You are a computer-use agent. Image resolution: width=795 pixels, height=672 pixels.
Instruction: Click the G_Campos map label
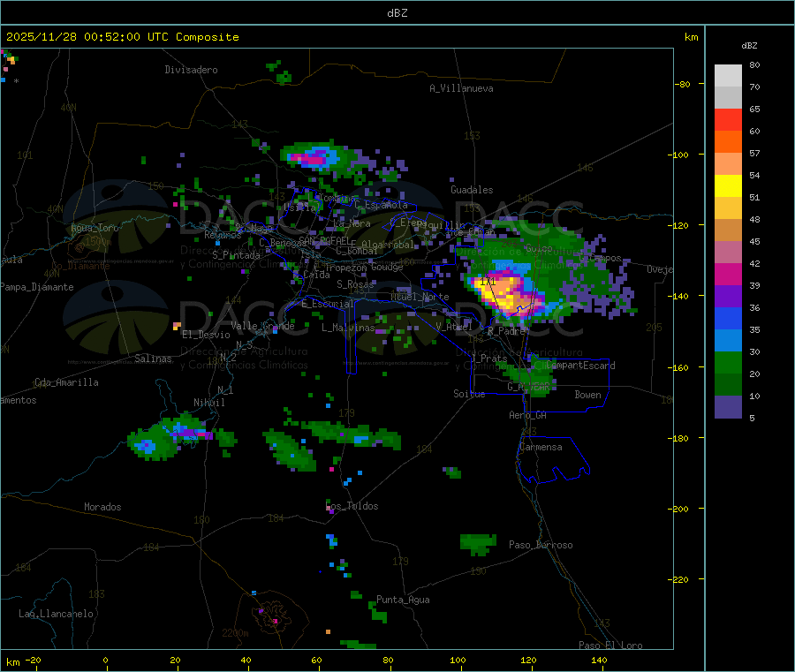click(x=600, y=258)
